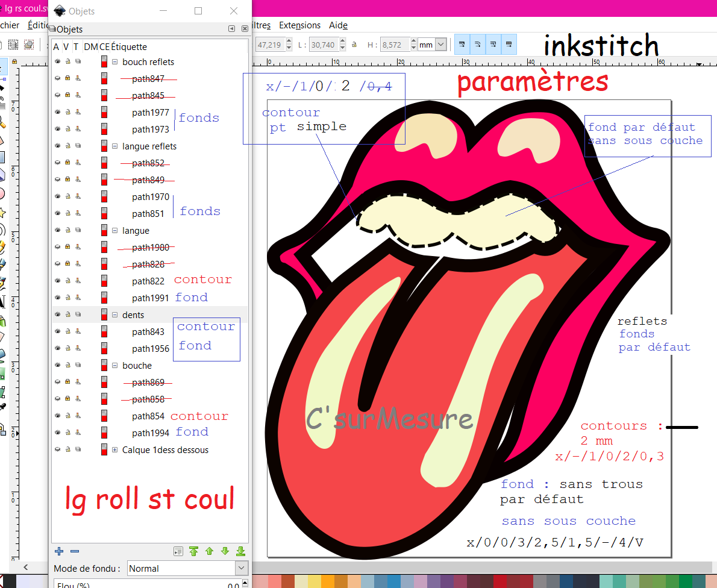The image size is (717, 588).
Task: Click the L width input field
Action: (x=323, y=45)
